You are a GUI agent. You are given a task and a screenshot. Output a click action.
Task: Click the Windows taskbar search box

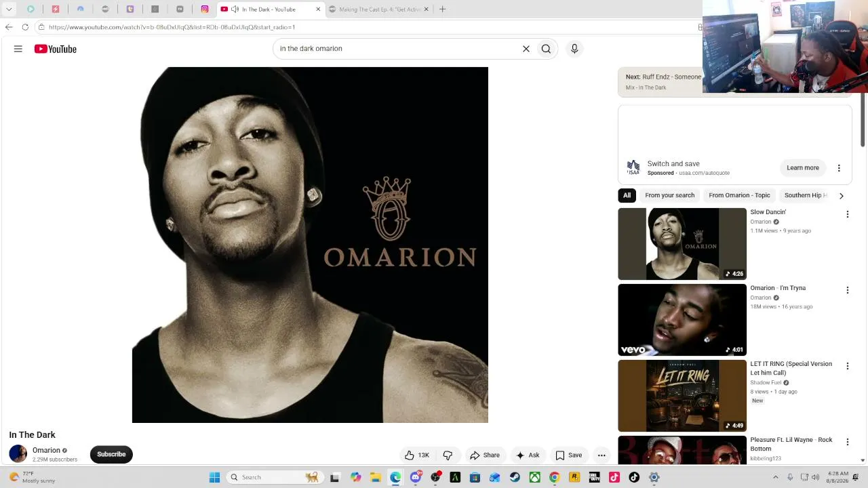(274, 477)
